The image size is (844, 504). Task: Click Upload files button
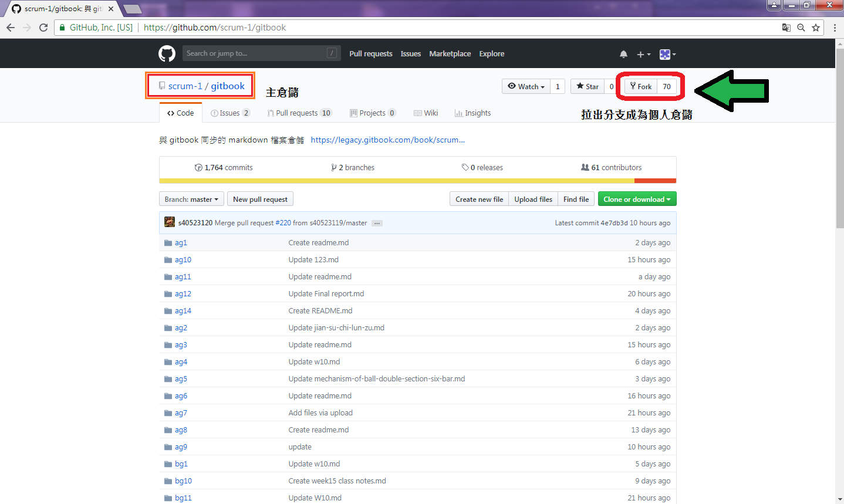[x=534, y=199]
